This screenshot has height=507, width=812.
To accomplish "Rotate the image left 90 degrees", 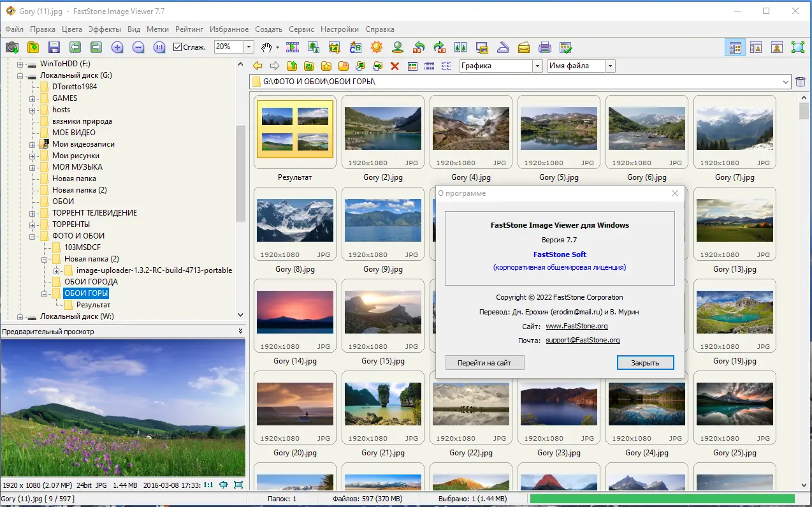I will point(418,47).
